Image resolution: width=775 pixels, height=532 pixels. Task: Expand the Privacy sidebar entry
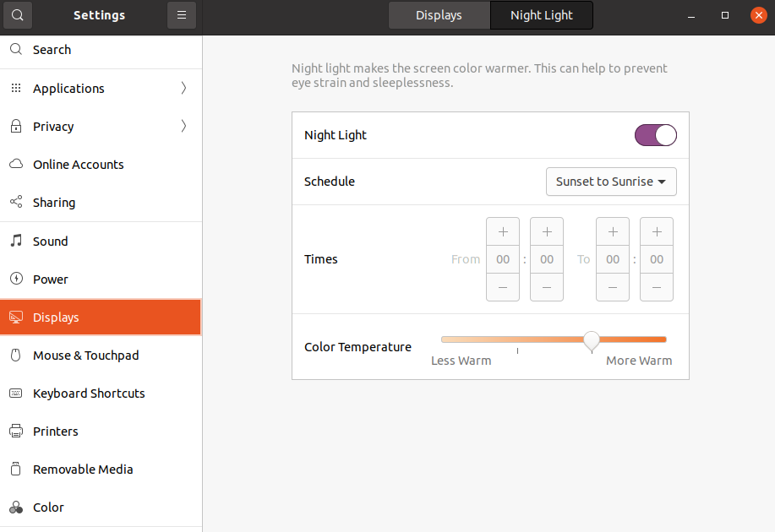click(183, 126)
